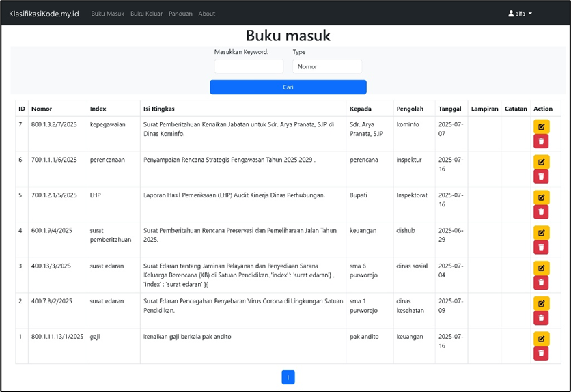Edit the perencanaan record ID 6

[x=541, y=162]
